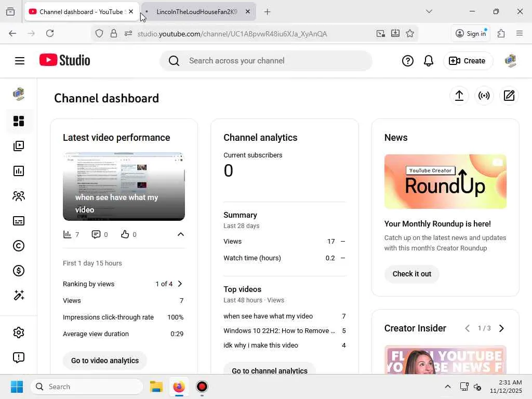Open the notifications bell
532x399 pixels.
coord(429,61)
